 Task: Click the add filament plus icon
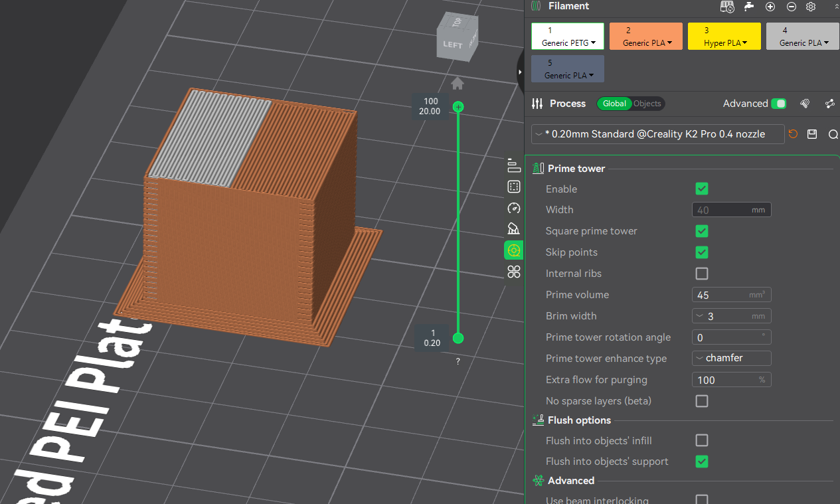click(770, 7)
